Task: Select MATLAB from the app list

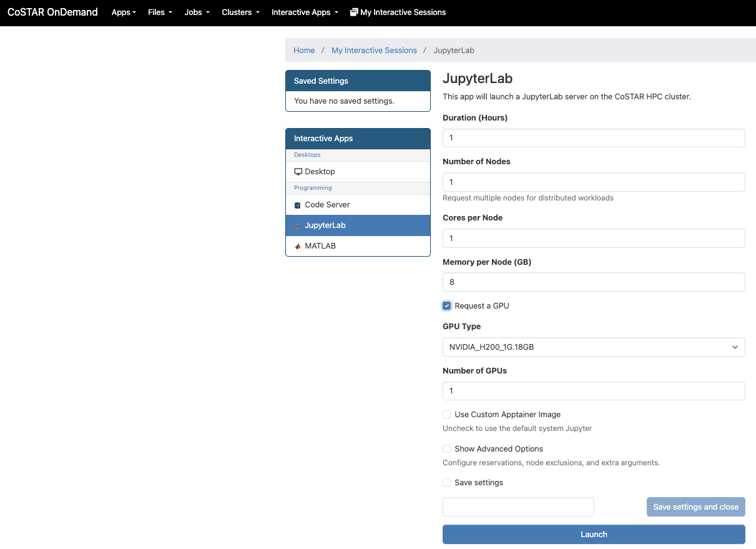Action: tap(358, 246)
